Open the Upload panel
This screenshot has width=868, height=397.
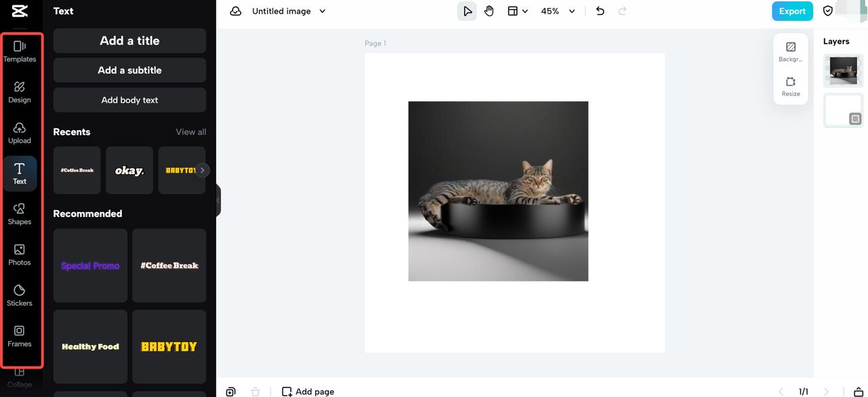tap(20, 133)
